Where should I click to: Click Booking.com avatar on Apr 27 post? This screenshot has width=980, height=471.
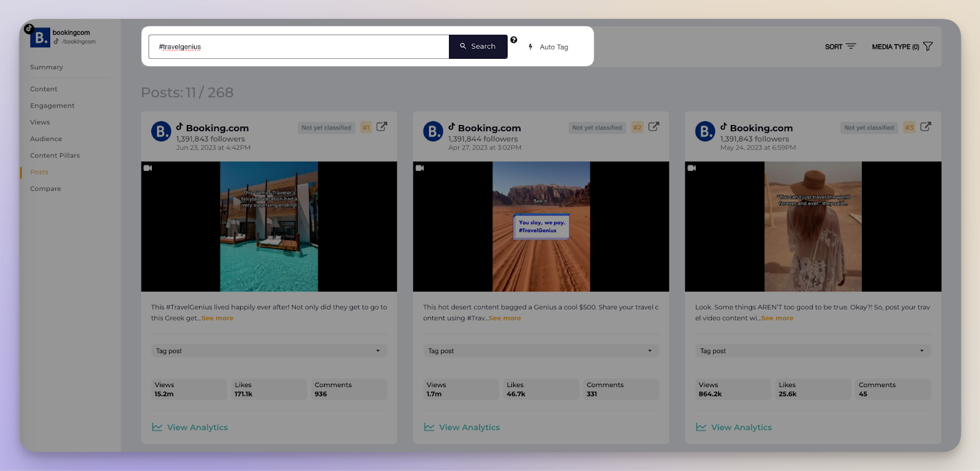pyautogui.click(x=433, y=131)
